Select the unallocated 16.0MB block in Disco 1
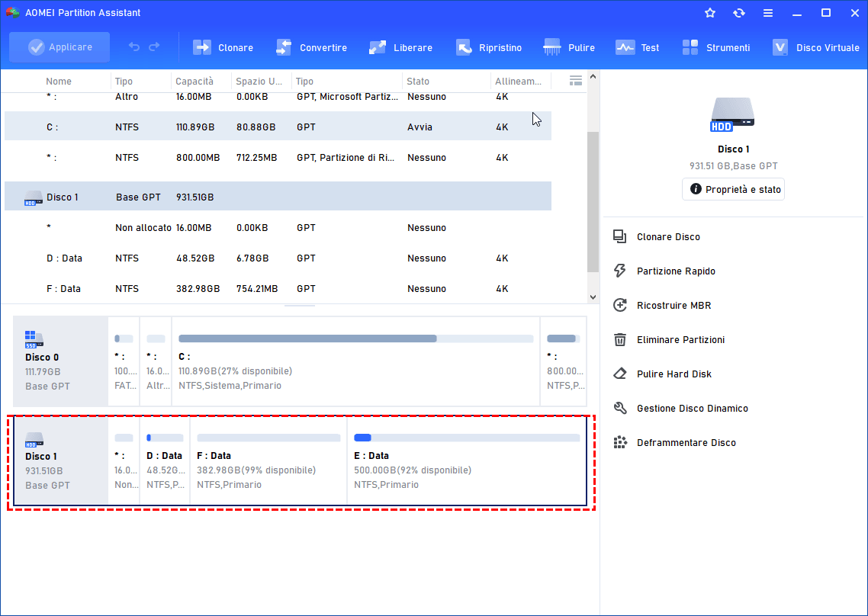Viewport: 868px width, 616px height. 124,460
